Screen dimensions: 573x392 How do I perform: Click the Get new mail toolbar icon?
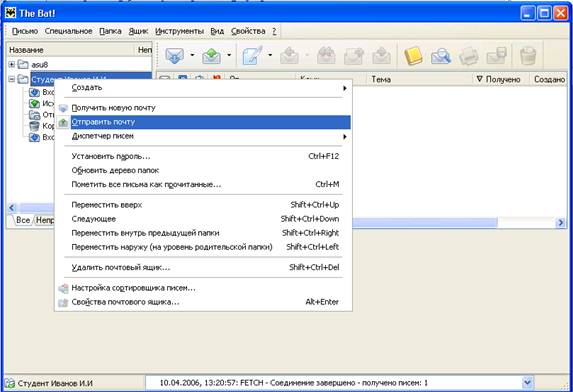[175, 56]
